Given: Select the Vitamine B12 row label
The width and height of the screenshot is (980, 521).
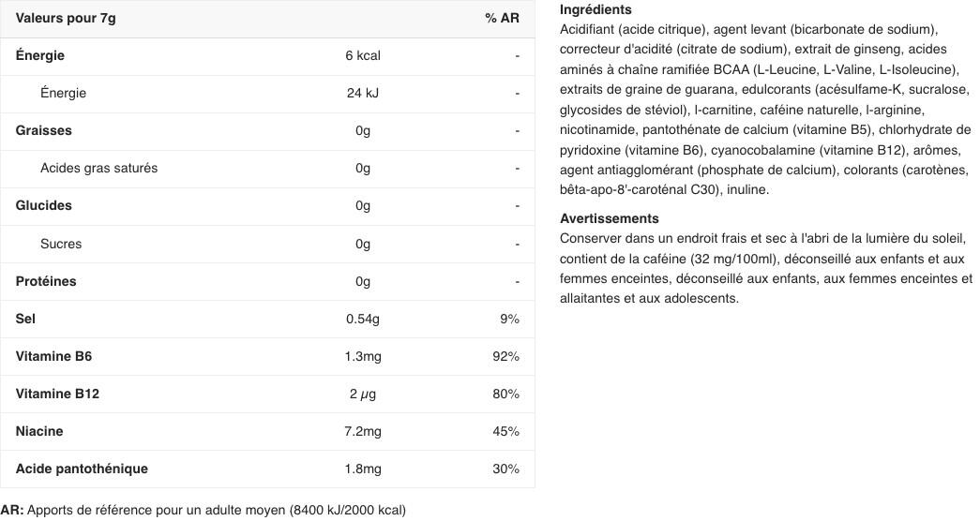Looking at the screenshot, I should pos(57,394).
